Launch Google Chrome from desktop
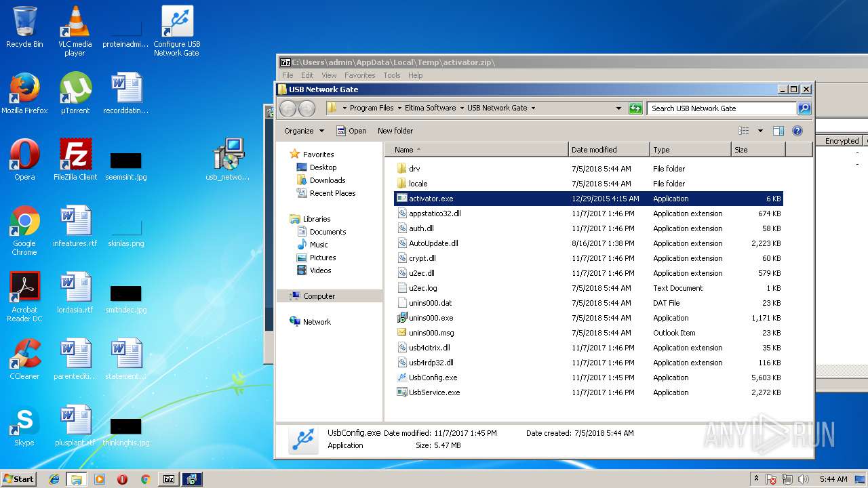868x488 pixels. point(24,230)
